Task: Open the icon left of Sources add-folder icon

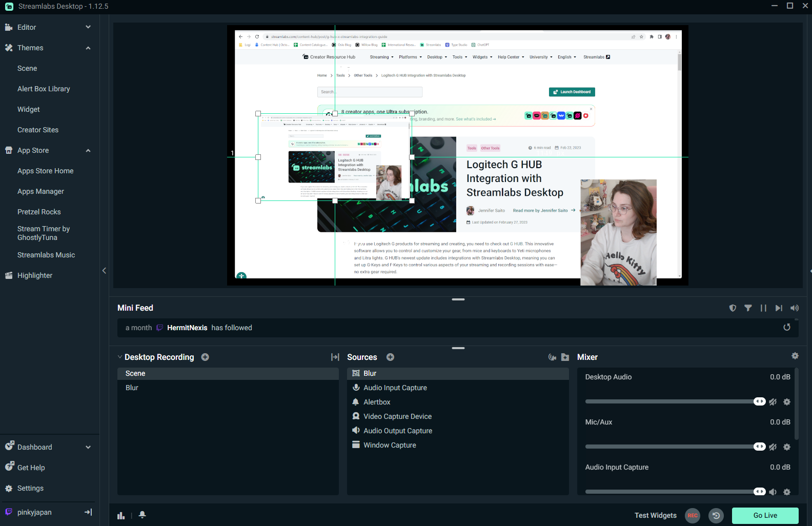Action: tap(552, 357)
